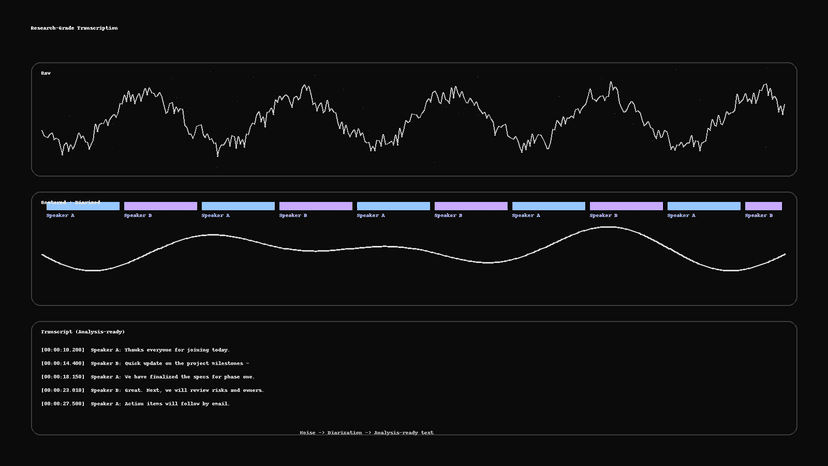The height and width of the screenshot is (466, 828).
Task: Click the "Raw" waveform panel label
Action: (x=46, y=73)
